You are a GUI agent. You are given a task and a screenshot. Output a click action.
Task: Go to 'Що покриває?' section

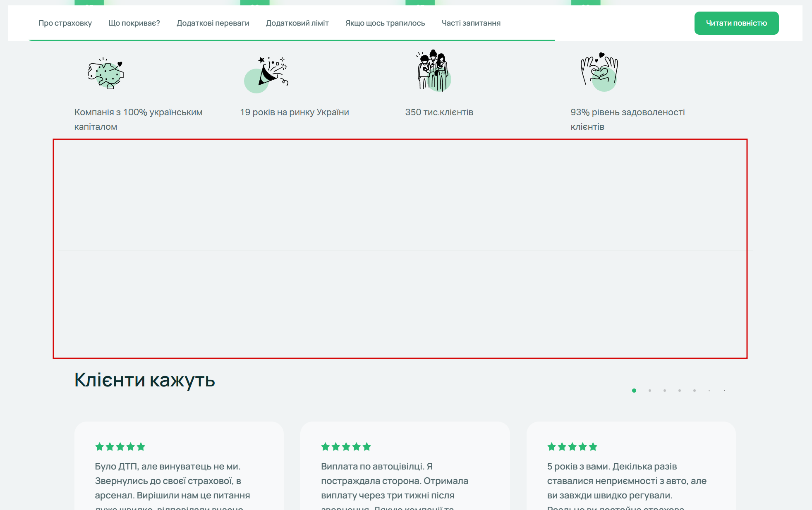(x=134, y=23)
